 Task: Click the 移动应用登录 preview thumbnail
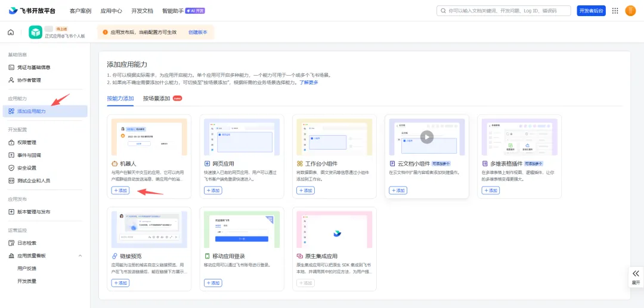[x=242, y=230]
